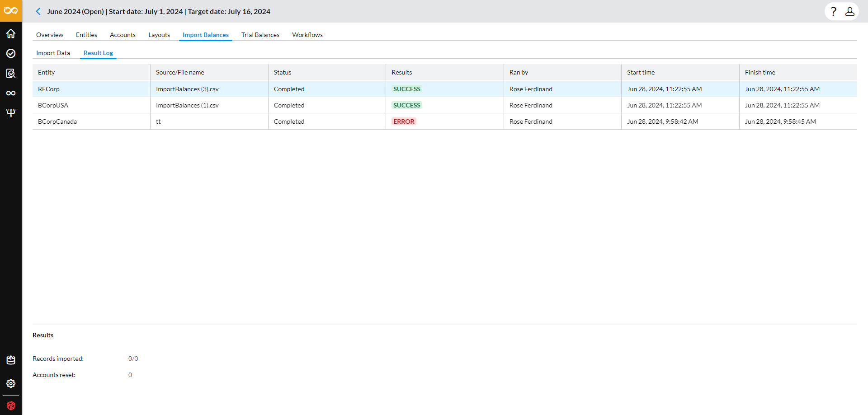Click the Finish time column header

(798, 72)
